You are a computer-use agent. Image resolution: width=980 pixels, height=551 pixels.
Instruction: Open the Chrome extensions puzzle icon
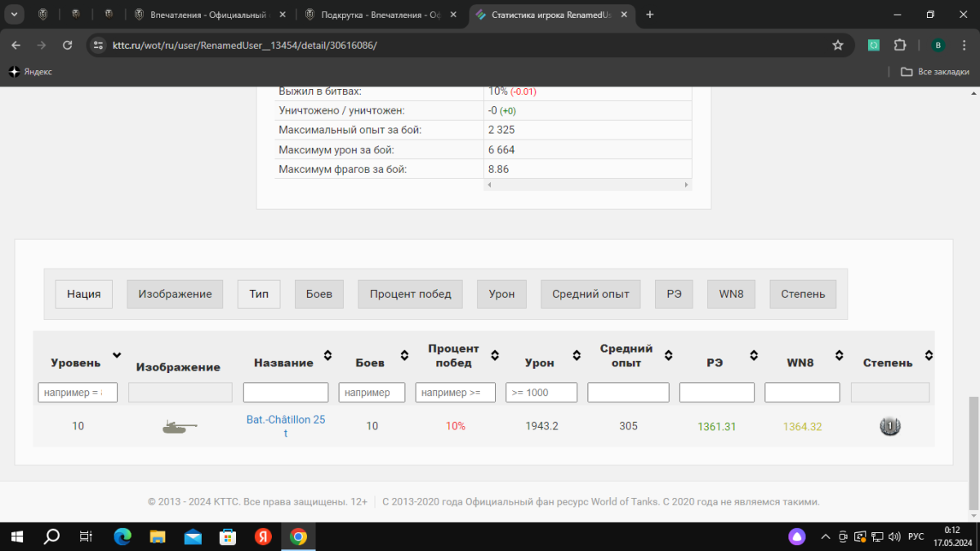click(x=900, y=46)
